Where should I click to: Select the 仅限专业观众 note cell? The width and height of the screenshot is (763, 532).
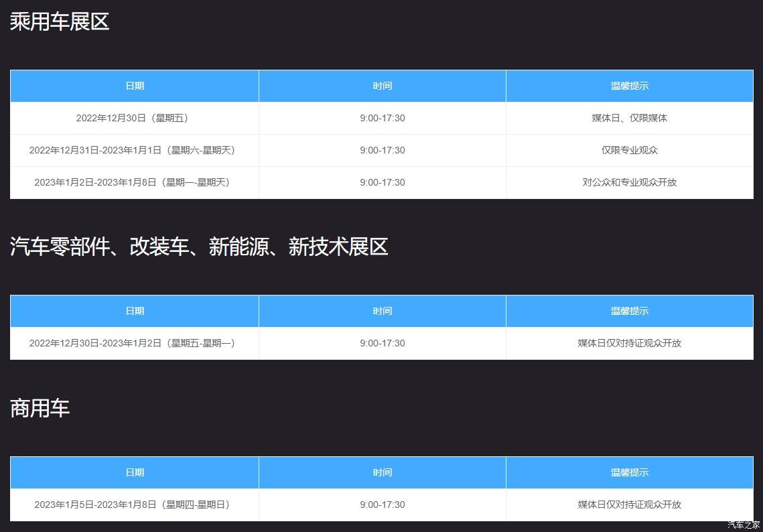(630, 150)
